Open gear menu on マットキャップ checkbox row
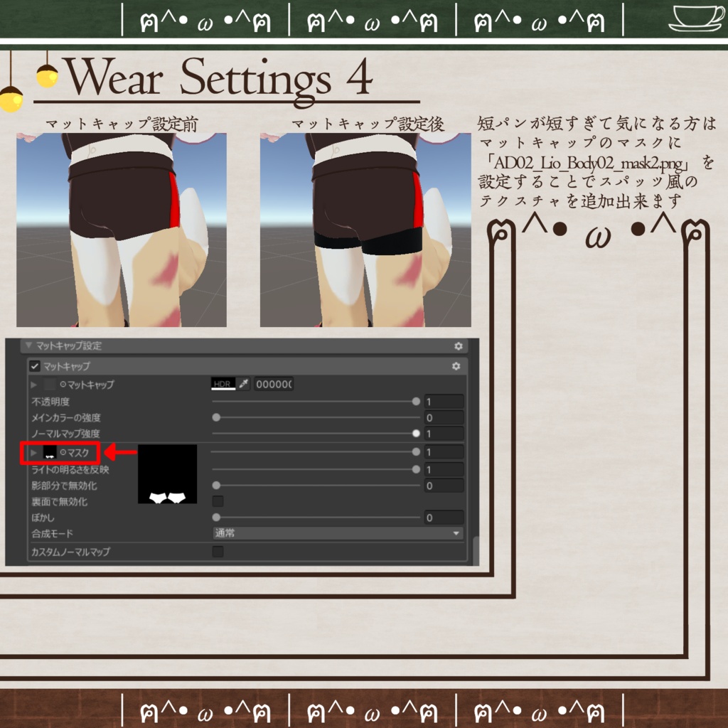This screenshot has width=728, height=728. 456,366
